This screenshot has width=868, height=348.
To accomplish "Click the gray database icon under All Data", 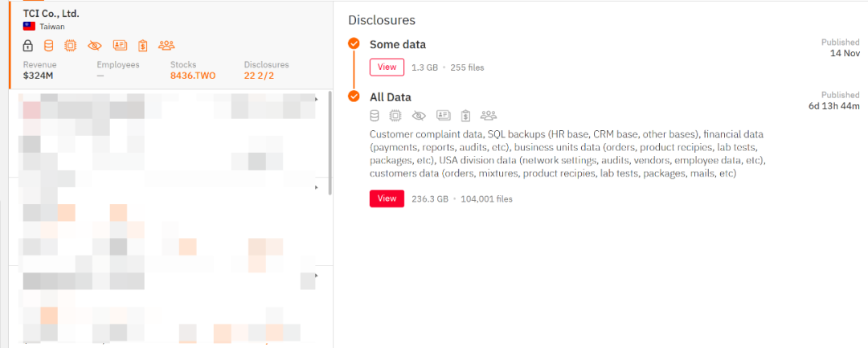I will coord(375,116).
